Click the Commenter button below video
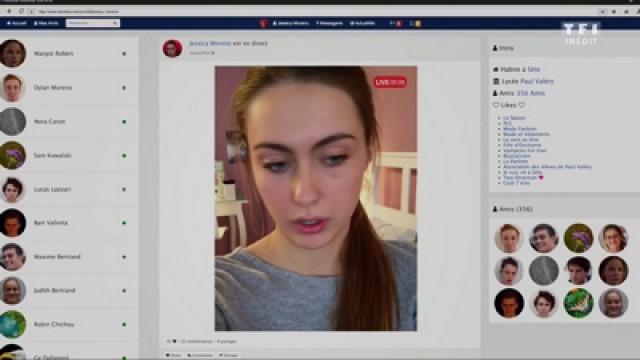This screenshot has width=640, height=360. click(200, 356)
